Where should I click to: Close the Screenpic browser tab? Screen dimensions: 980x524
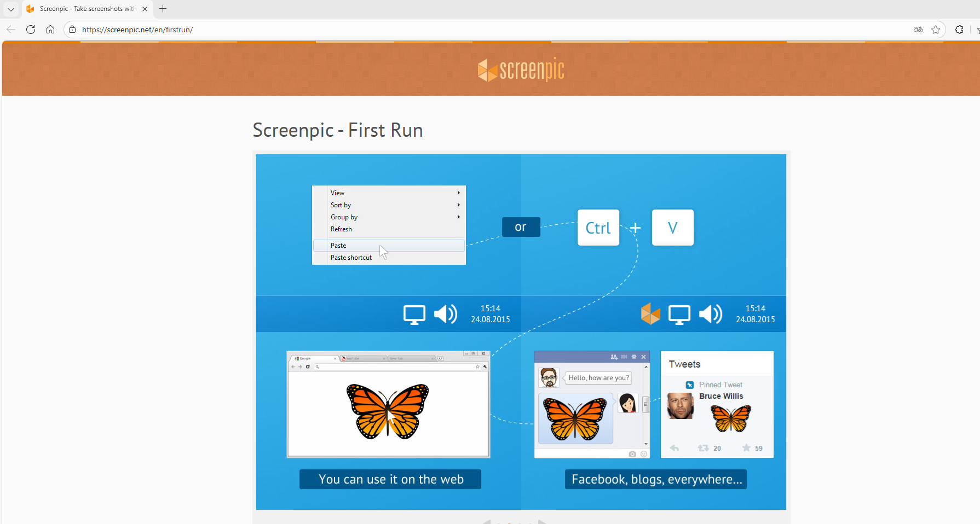coord(145,9)
